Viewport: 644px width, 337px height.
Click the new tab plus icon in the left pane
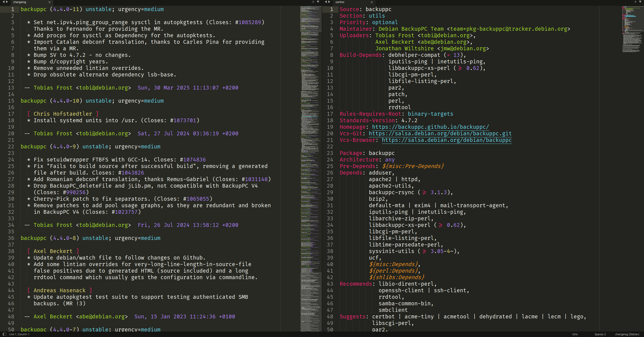(313, 2)
